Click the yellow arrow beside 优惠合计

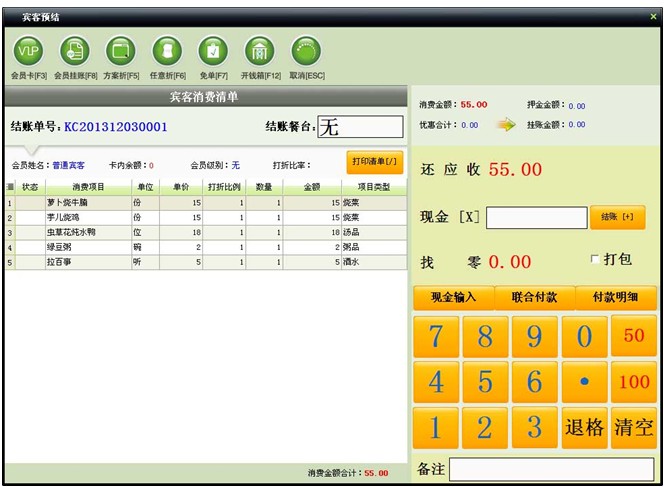click(x=507, y=125)
